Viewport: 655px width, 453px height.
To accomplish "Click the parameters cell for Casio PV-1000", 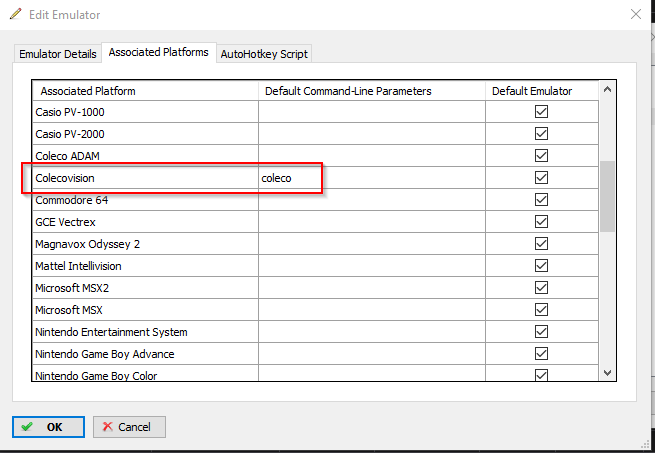I will (x=372, y=112).
